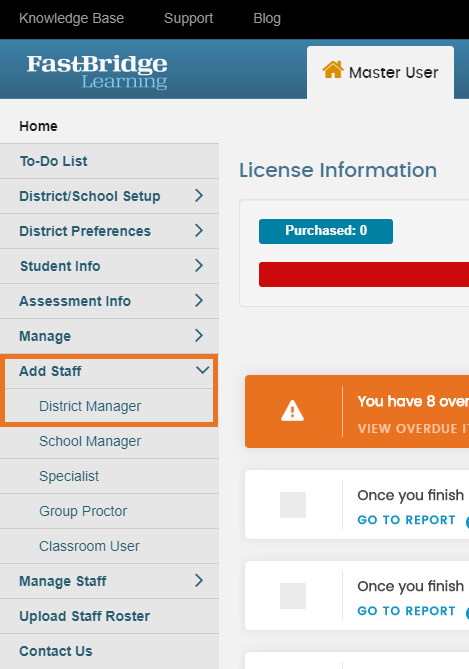Expand the Manage Staff chevron
469x669 pixels.
tap(199, 581)
